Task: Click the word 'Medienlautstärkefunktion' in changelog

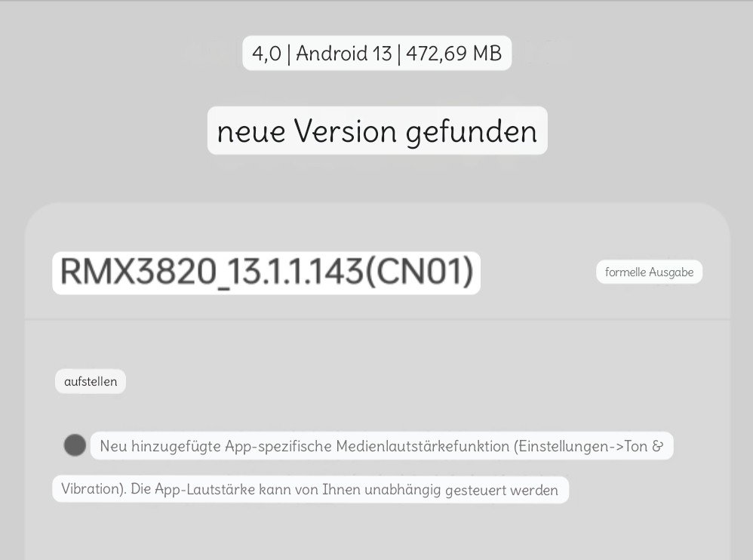Action: (423, 446)
